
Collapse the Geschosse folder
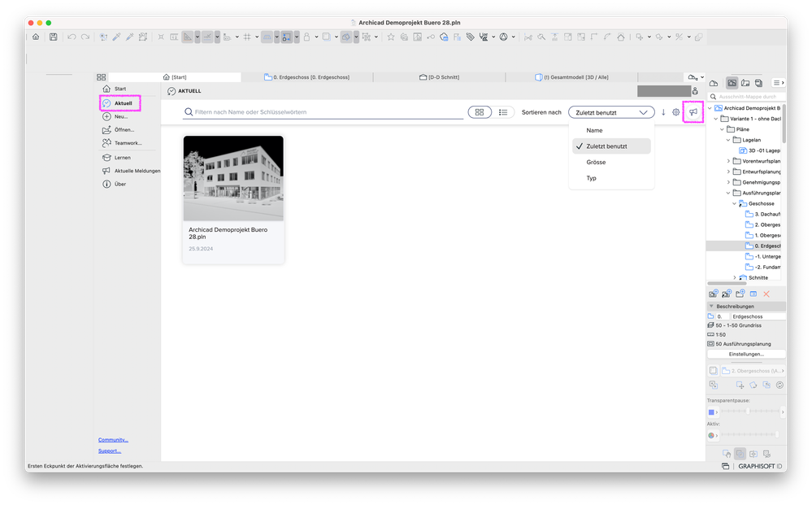[734, 203]
